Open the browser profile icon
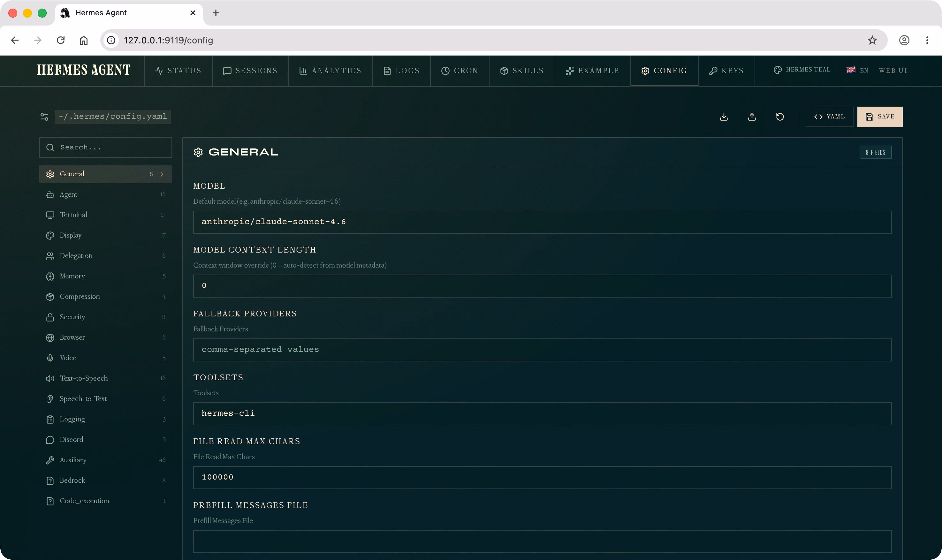This screenshot has height=560, width=942. tap(904, 40)
